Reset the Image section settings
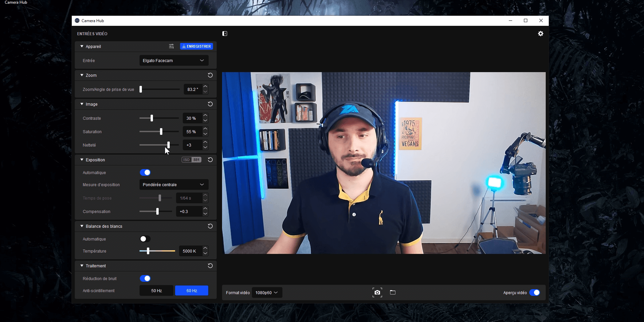 210,104
